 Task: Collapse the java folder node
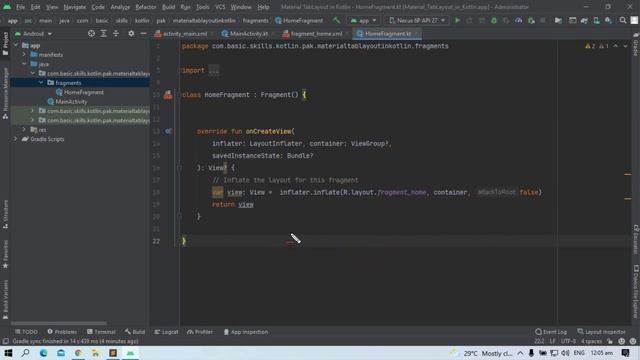(24, 64)
